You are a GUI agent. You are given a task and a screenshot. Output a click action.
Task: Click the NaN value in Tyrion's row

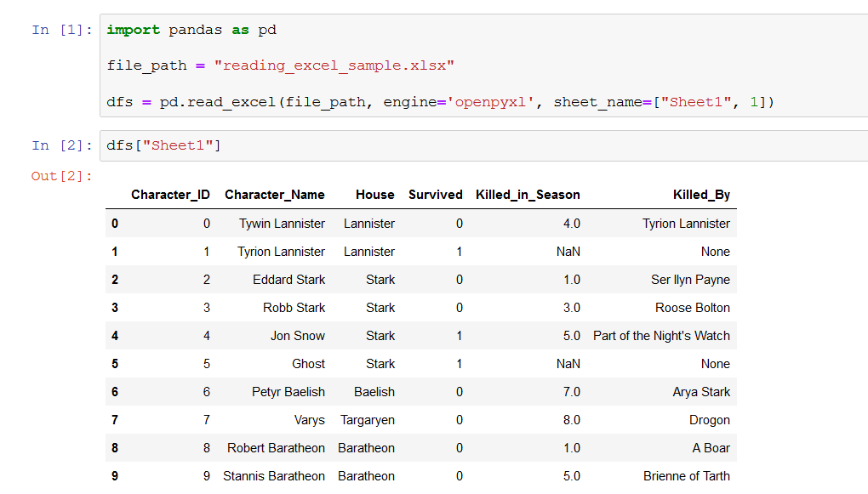click(x=568, y=251)
